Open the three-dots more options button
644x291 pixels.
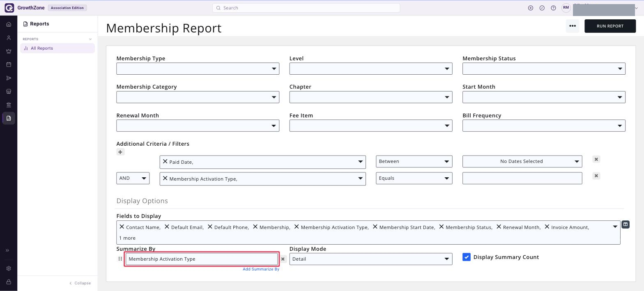click(x=573, y=26)
